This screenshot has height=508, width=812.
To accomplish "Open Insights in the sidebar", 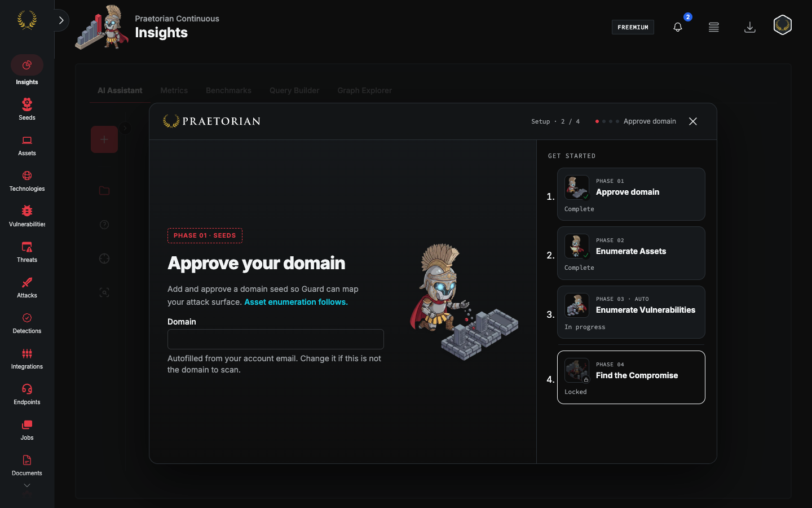I will [27, 71].
